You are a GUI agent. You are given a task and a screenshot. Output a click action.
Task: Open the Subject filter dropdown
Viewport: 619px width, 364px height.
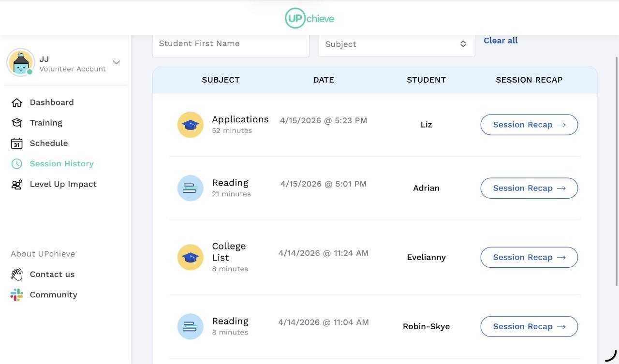pyautogui.click(x=396, y=44)
